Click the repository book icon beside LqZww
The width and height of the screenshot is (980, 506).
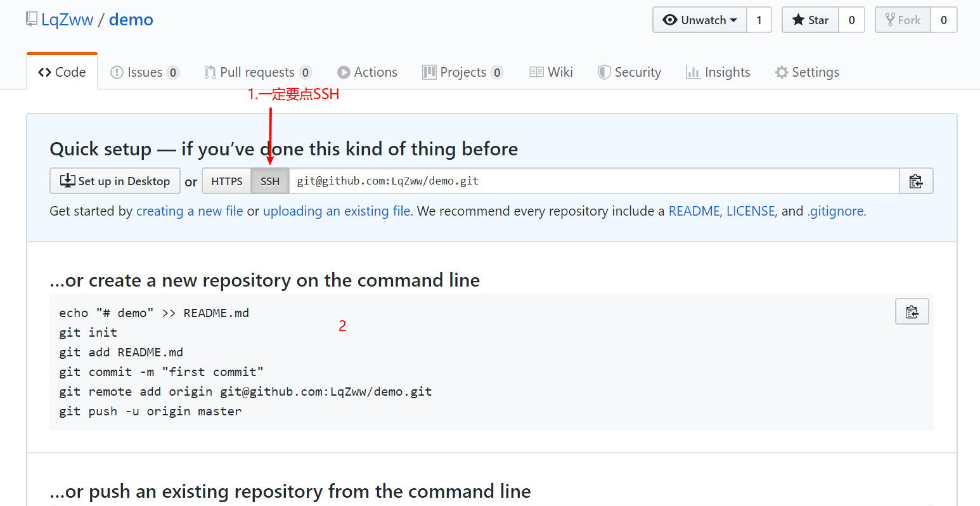click(32, 19)
